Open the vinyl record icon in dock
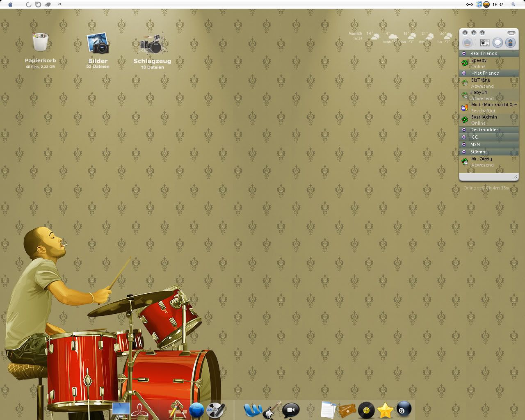525x420 pixels. 366,410
